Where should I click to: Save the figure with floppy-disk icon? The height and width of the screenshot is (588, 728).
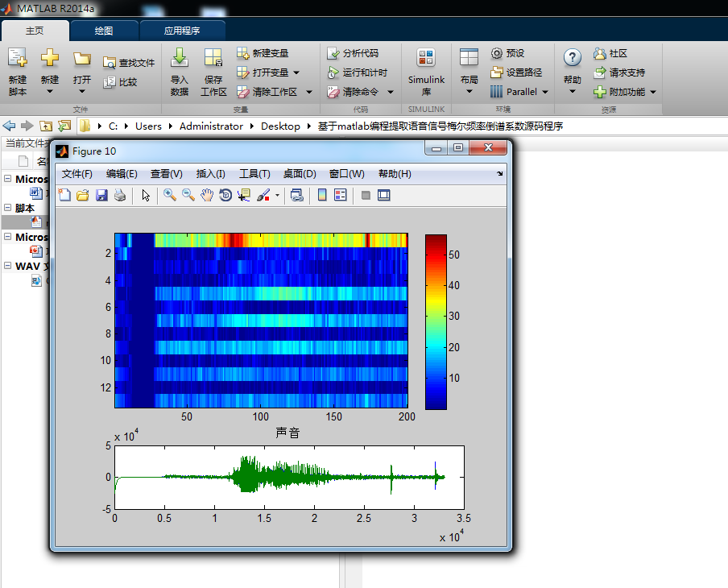pos(101,195)
